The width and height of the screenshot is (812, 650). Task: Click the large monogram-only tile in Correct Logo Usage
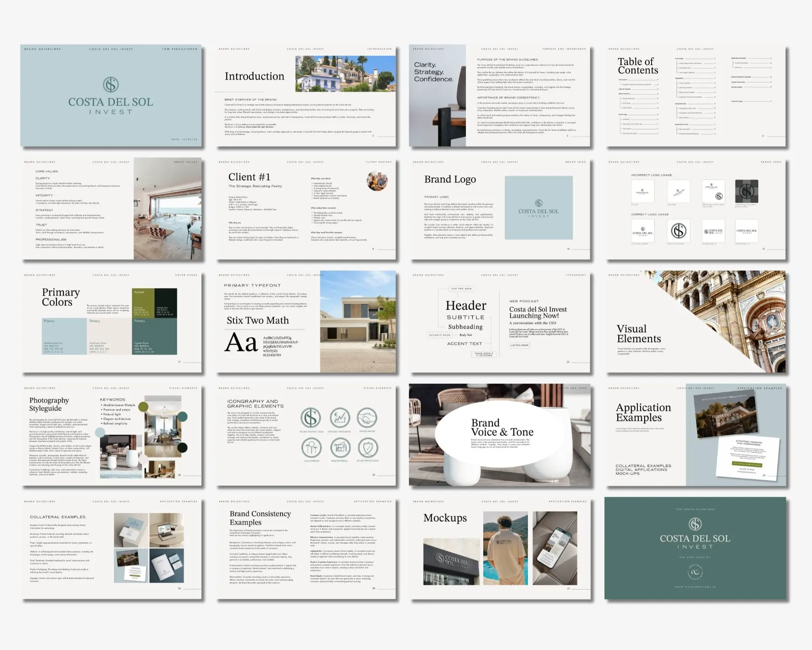click(678, 231)
